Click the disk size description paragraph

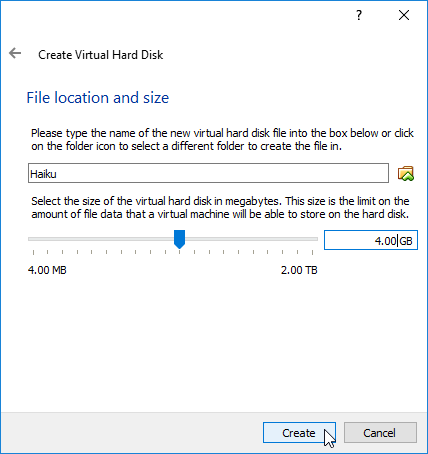click(220, 207)
